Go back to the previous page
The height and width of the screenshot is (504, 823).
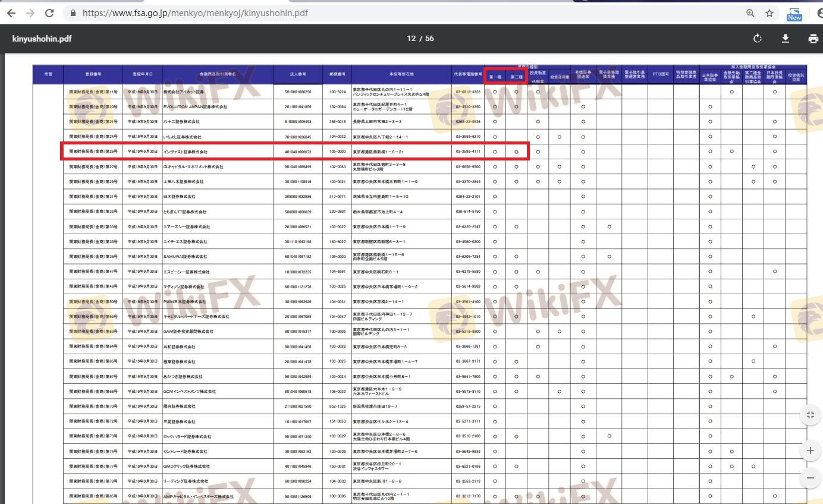click(11, 13)
